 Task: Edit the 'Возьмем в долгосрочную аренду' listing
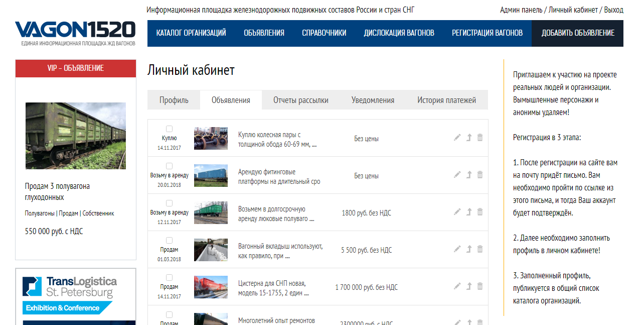tap(457, 212)
